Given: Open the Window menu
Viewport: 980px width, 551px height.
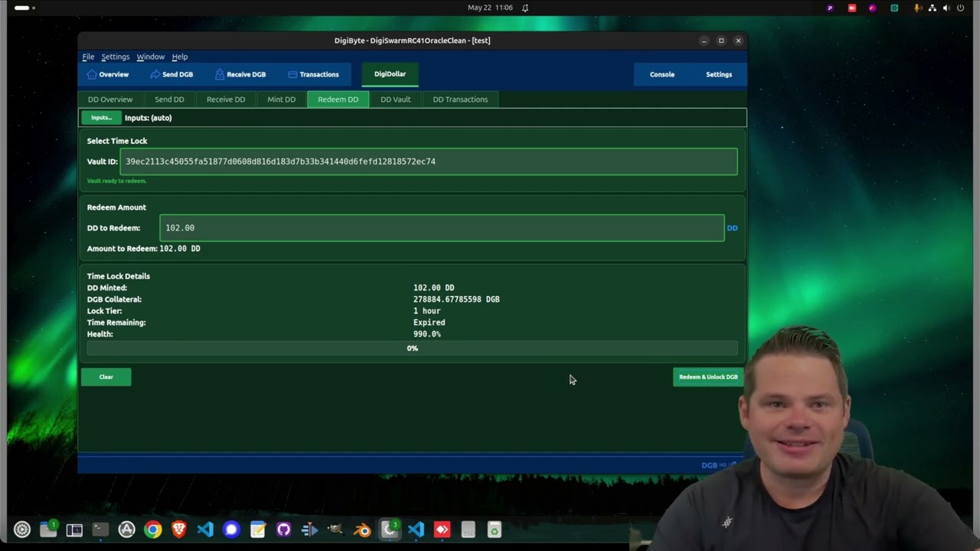Looking at the screenshot, I should (150, 57).
